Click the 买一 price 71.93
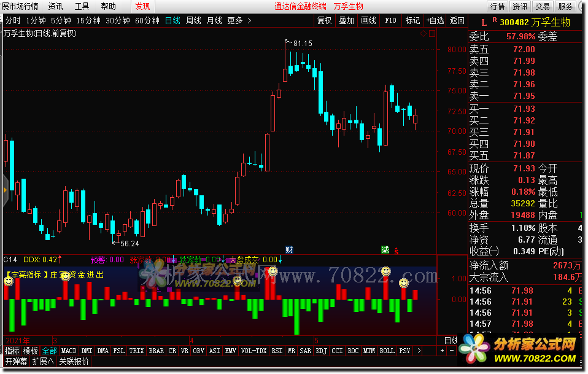Screen dimensions: 588x374 point(524,109)
